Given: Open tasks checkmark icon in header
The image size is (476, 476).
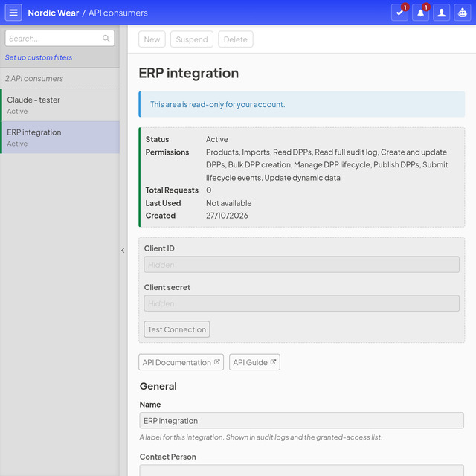Looking at the screenshot, I should click(x=399, y=13).
